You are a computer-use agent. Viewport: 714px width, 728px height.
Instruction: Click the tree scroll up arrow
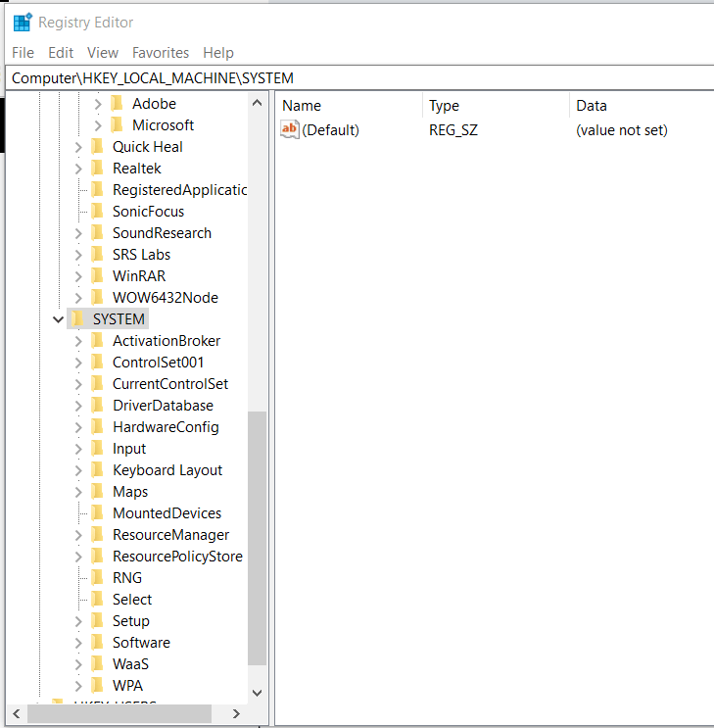(x=258, y=103)
